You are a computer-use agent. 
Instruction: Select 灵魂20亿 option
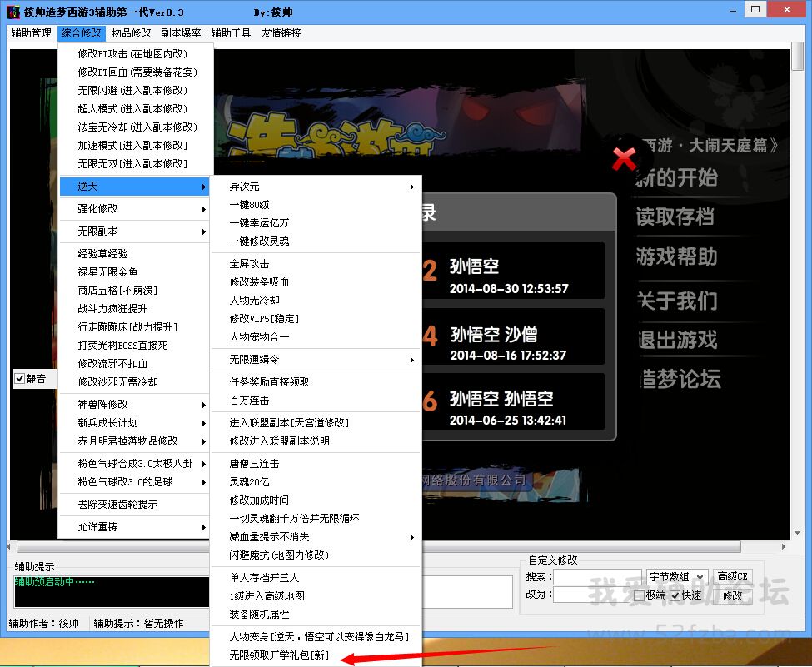click(x=316, y=482)
